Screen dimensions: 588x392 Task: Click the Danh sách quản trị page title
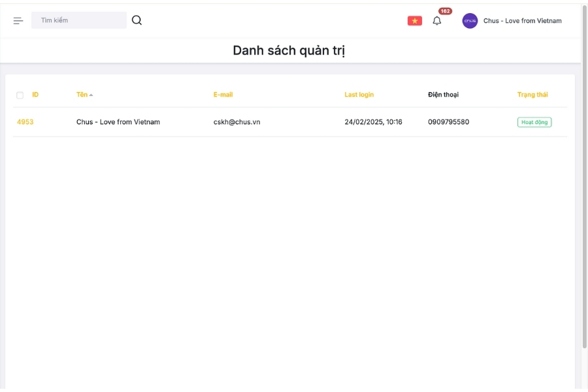[x=289, y=51]
